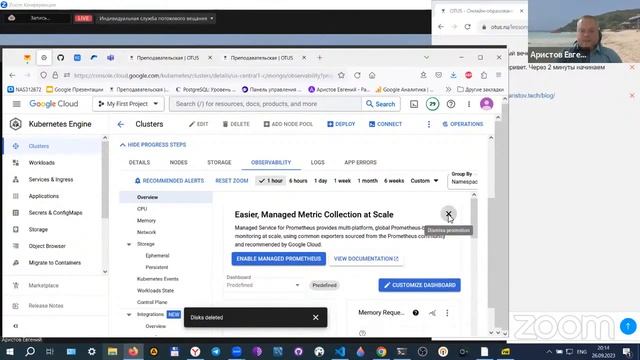Open the notifications counter icon

pyautogui.click(x=432, y=104)
